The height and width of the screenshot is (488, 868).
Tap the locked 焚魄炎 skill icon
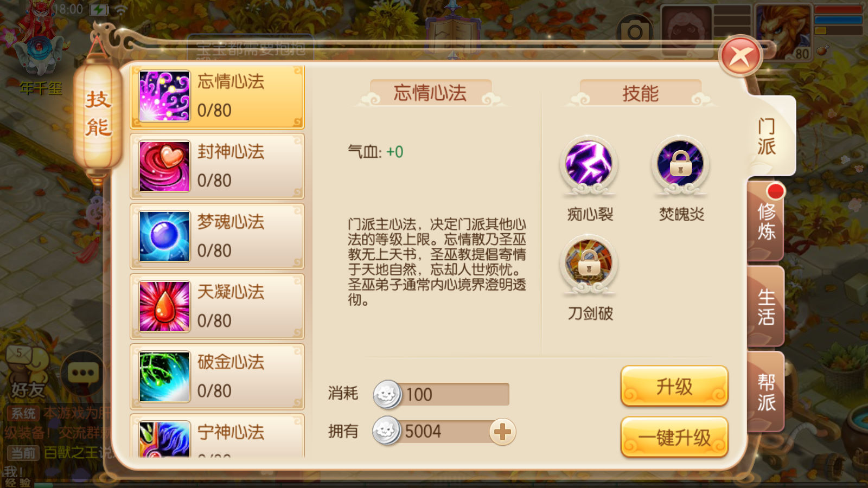pyautogui.click(x=680, y=164)
